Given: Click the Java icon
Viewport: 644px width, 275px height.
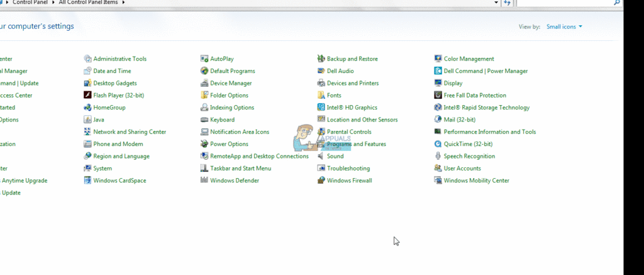Looking at the screenshot, I should point(88,120).
